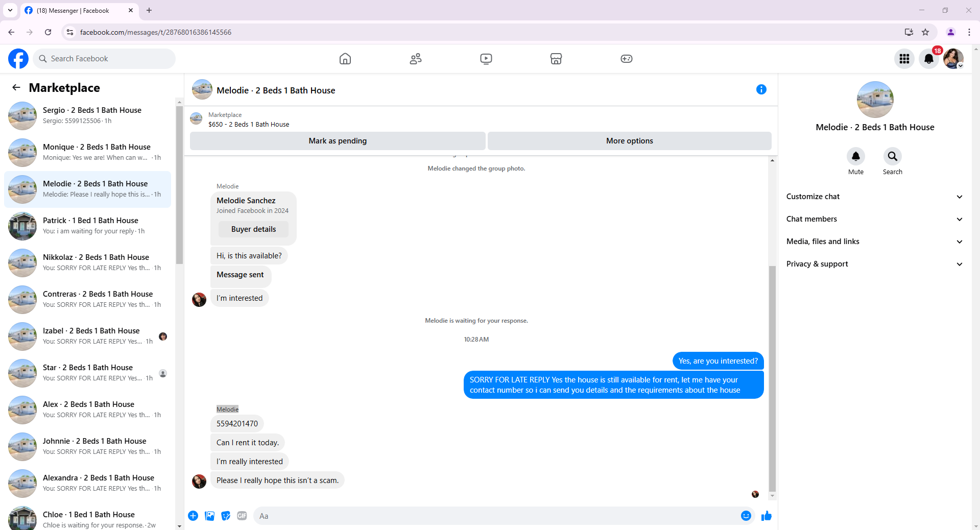Click the chat messages vertical scrollbar
980x530 pixels.
[772, 378]
